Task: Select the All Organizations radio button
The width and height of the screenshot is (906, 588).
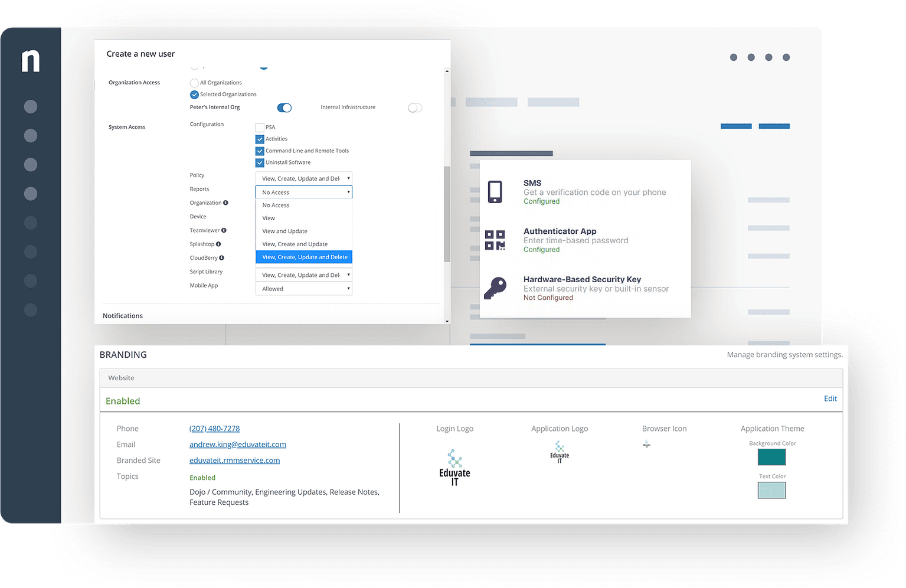Action: click(194, 82)
